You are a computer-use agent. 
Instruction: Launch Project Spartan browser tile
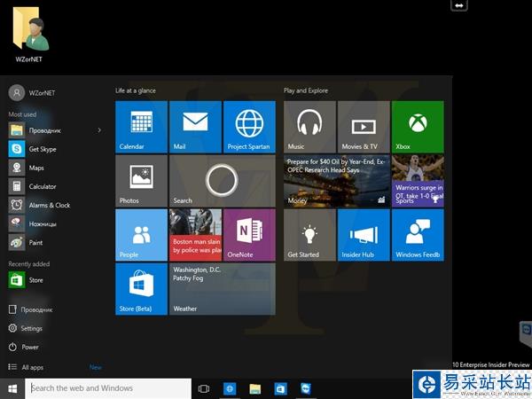pyautogui.click(x=249, y=127)
